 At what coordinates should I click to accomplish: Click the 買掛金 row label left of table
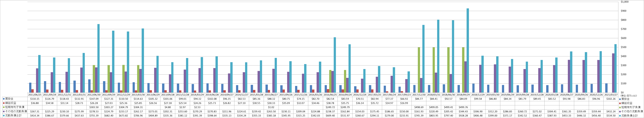(x=9, y=99)
